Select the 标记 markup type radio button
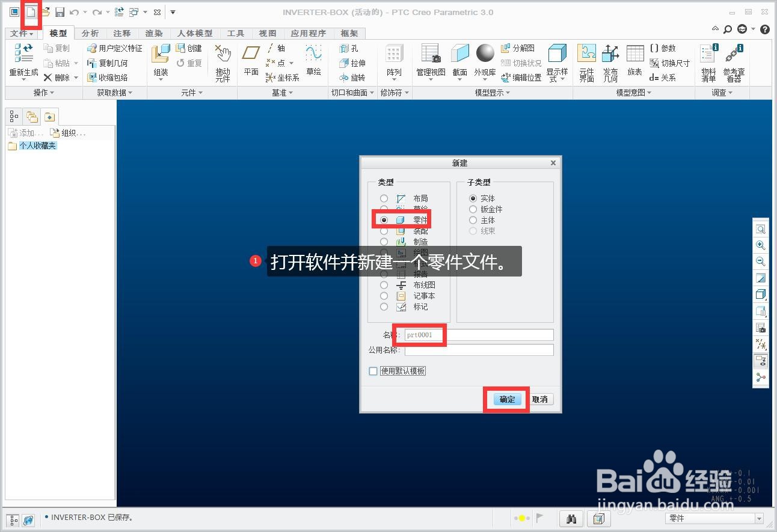 pos(384,307)
